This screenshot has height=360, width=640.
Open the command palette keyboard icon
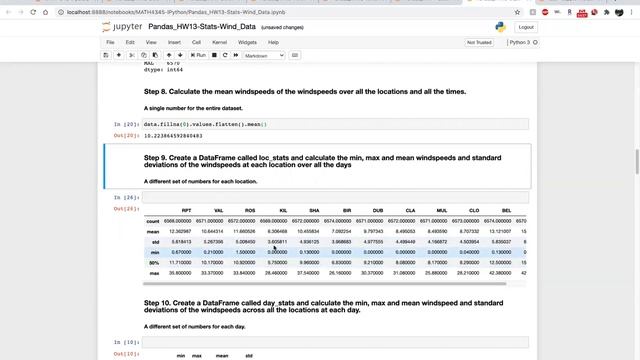295,55
